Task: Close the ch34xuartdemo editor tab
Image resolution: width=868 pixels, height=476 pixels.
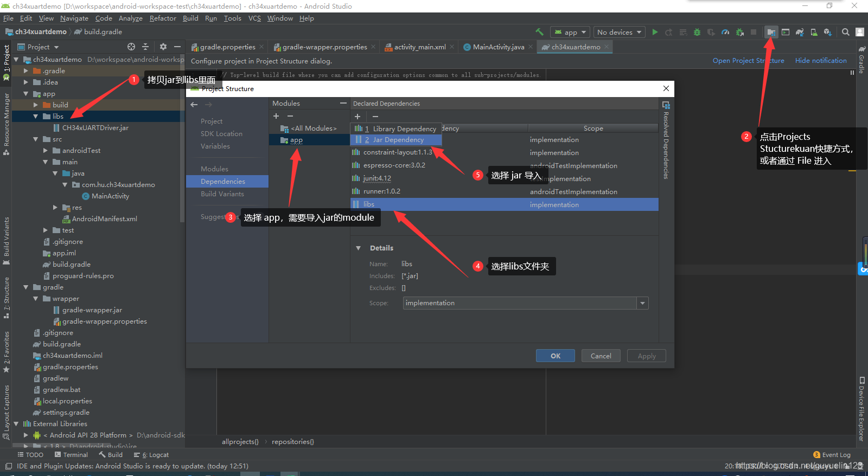Action: coord(607,47)
